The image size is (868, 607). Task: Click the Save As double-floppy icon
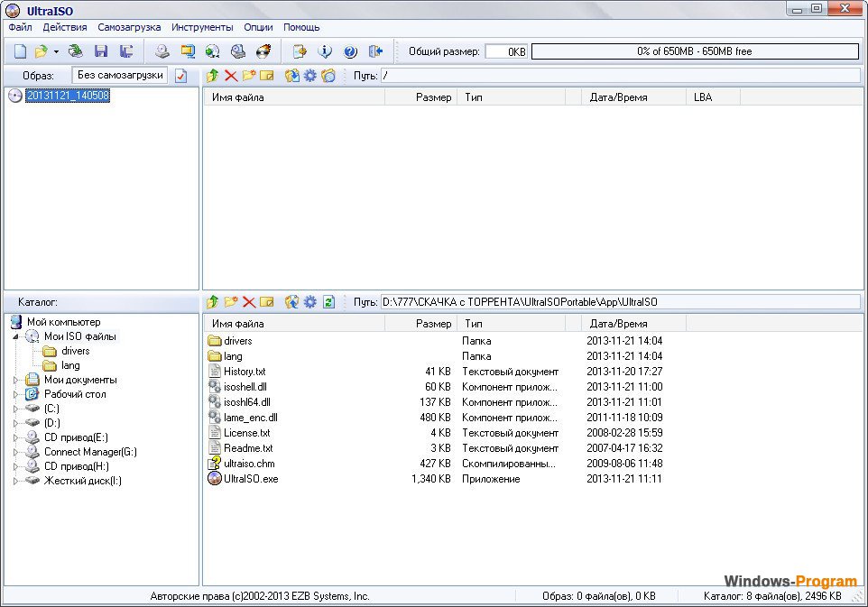(126, 51)
